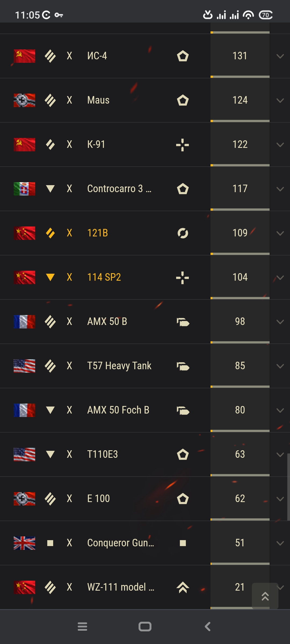Click the circular arrows icon for 121B

coord(183,233)
